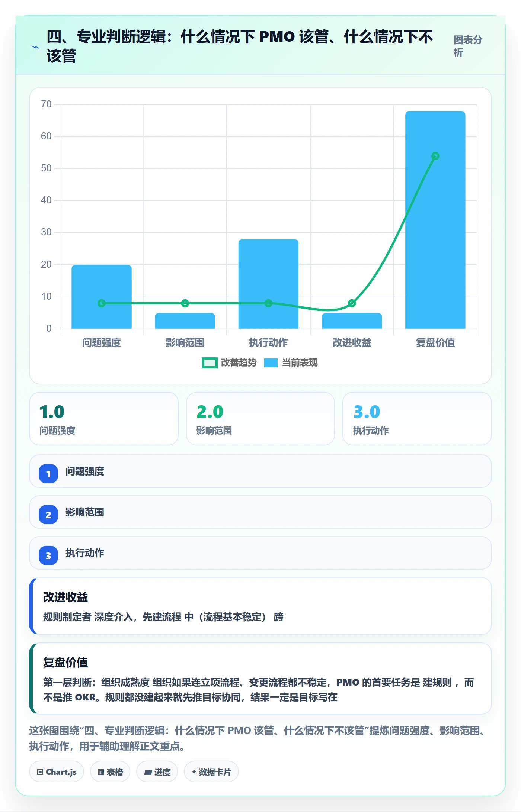
Task: Click the grid icon in the 表格 tag
Action: coord(101,772)
